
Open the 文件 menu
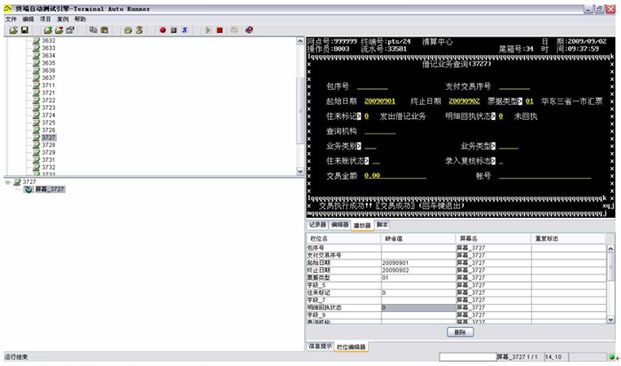tap(11, 19)
